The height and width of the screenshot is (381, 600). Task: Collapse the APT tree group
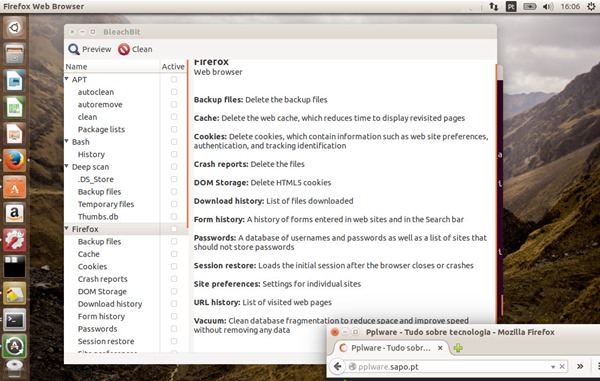67,79
